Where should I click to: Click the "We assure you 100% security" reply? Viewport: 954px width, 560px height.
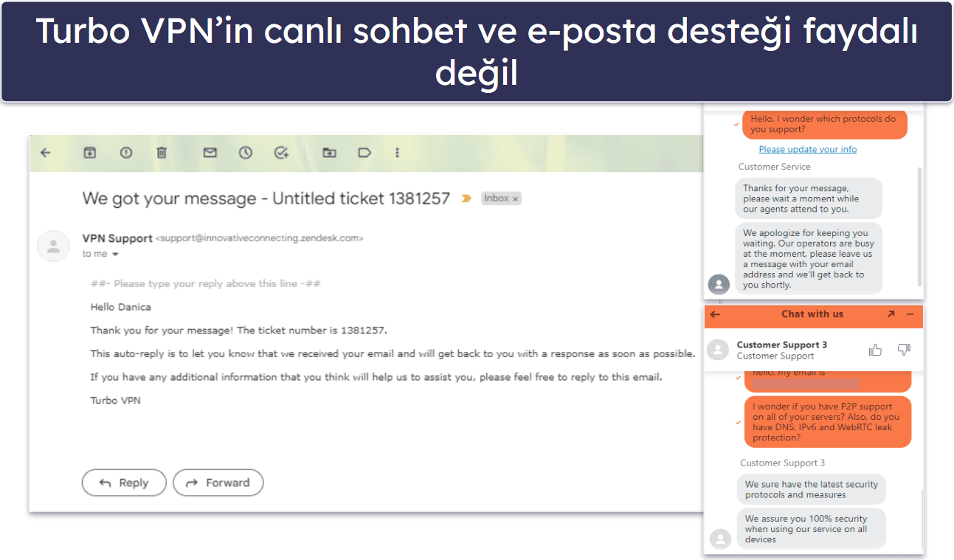(812, 529)
